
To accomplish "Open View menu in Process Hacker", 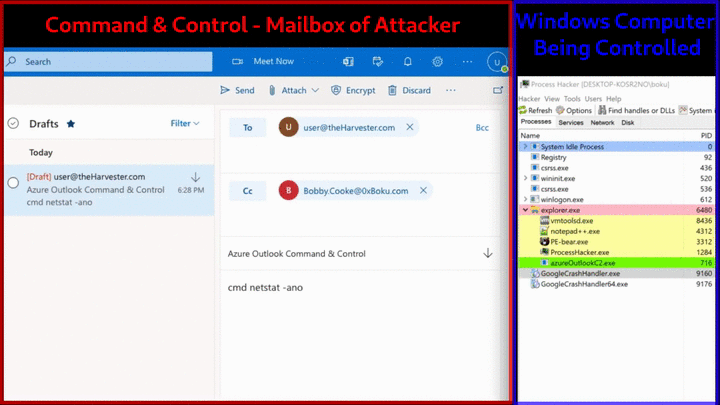I will [551, 99].
